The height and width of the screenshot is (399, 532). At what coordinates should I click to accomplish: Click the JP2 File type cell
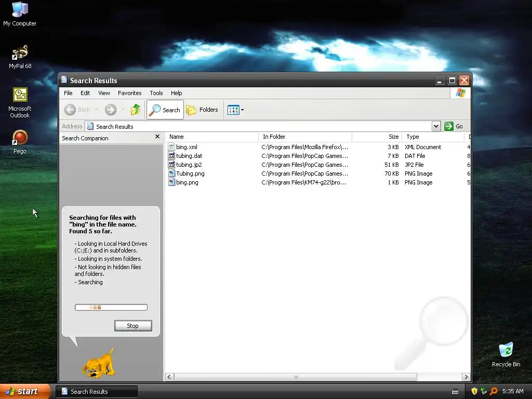[x=414, y=165]
